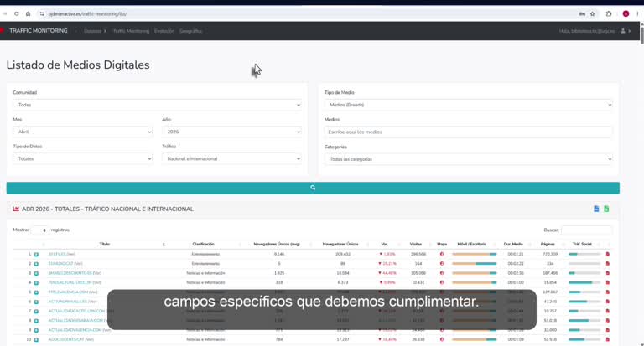Open the map icon in row 1

click(442, 254)
